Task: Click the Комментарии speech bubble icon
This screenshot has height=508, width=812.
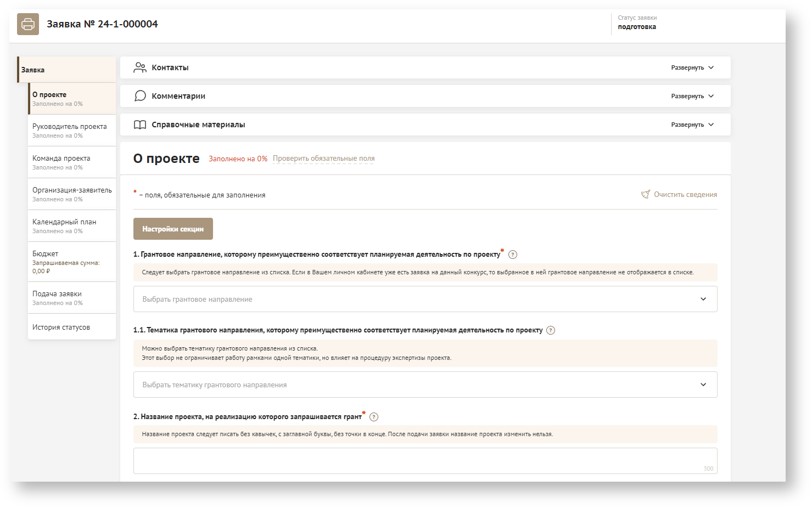Action: [x=140, y=96]
